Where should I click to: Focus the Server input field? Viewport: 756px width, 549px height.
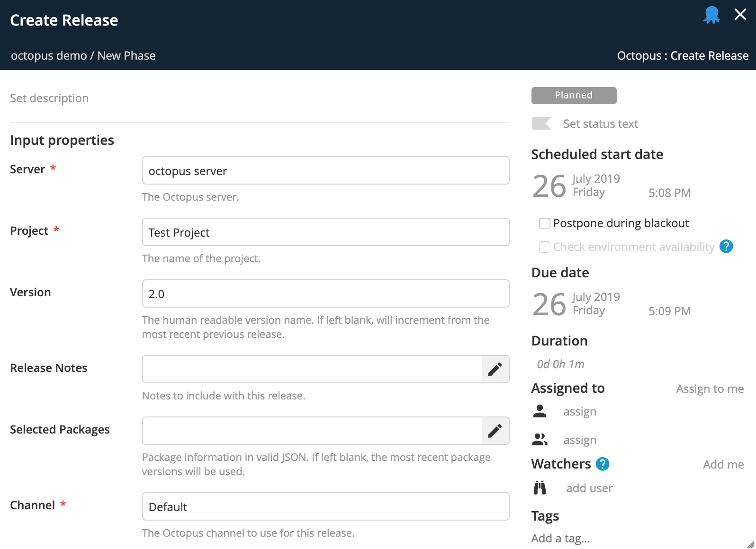325,170
